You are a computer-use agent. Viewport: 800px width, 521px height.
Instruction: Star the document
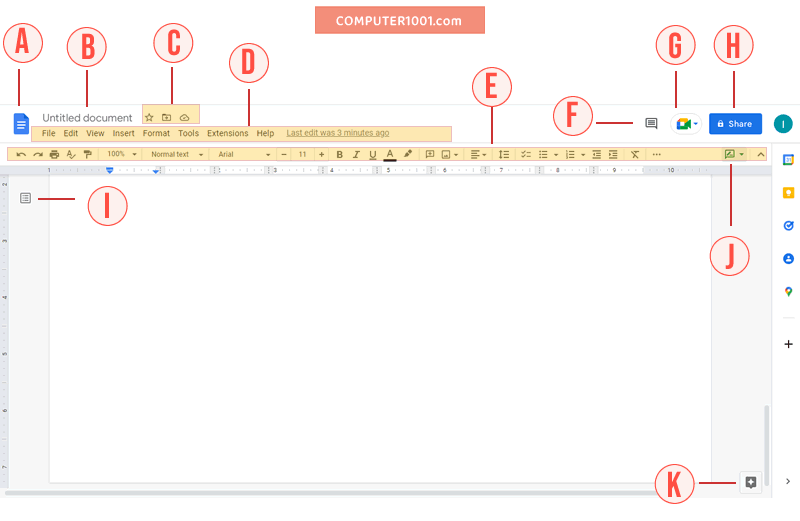click(149, 117)
